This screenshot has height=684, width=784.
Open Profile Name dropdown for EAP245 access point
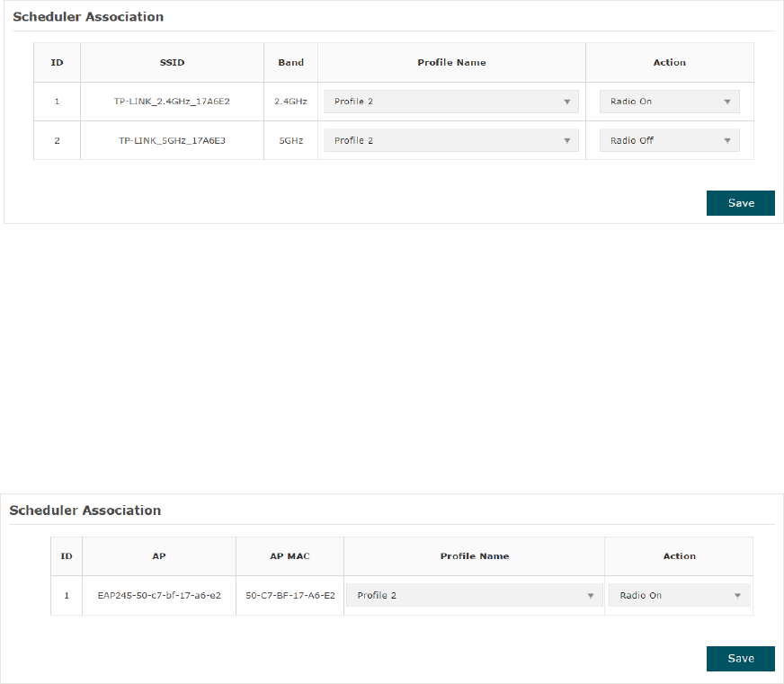coord(475,596)
